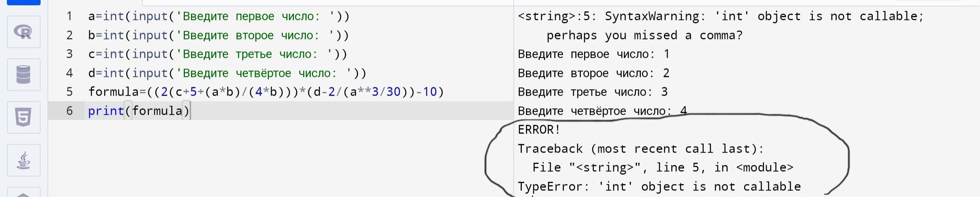Open the R language compiler icon
This screenshot has width=980, height=197.
click(x=24, y=32)
